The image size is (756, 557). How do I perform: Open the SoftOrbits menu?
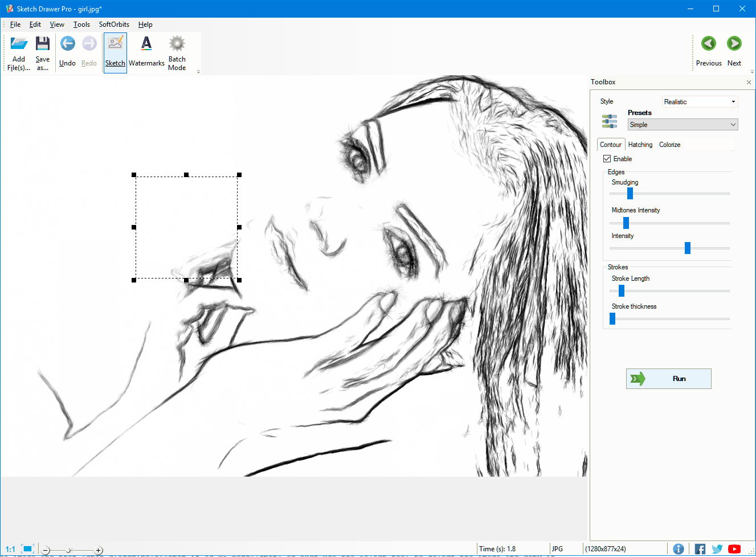point(113,24)
